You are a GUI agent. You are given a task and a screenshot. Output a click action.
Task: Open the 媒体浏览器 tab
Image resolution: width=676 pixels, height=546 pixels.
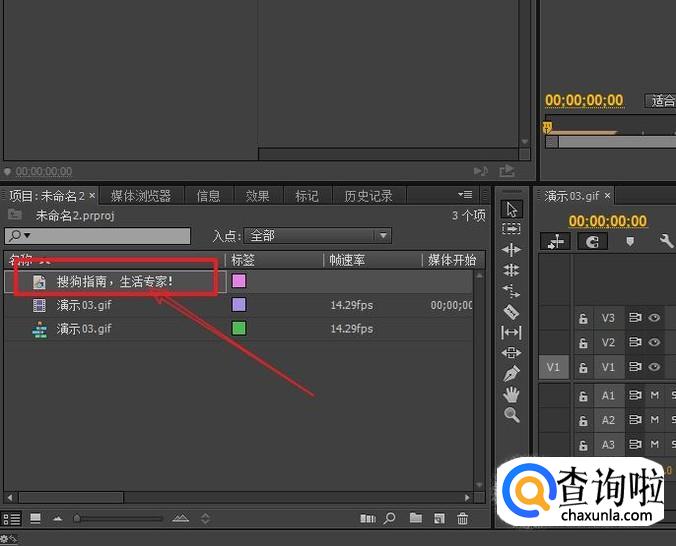coord(141,196)
